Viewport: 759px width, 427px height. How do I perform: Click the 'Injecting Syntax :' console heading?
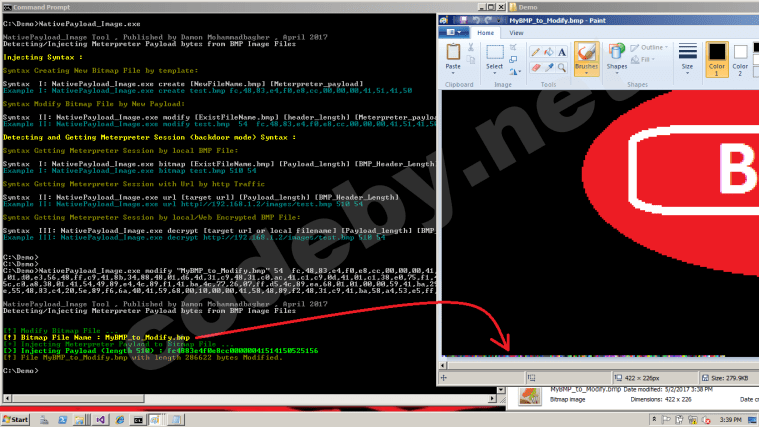[43, 57]
